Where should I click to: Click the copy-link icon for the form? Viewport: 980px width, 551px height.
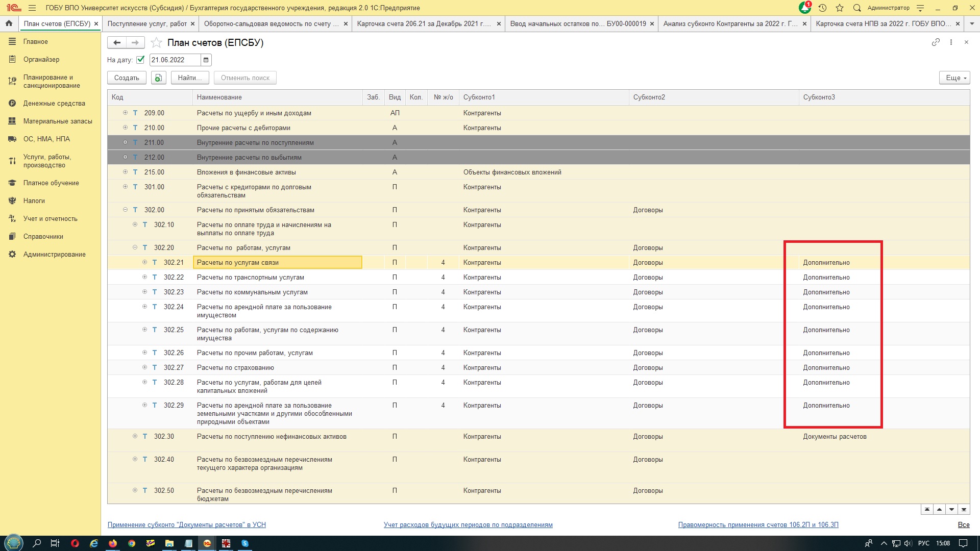pyautogui.click(x=936, y=42)
